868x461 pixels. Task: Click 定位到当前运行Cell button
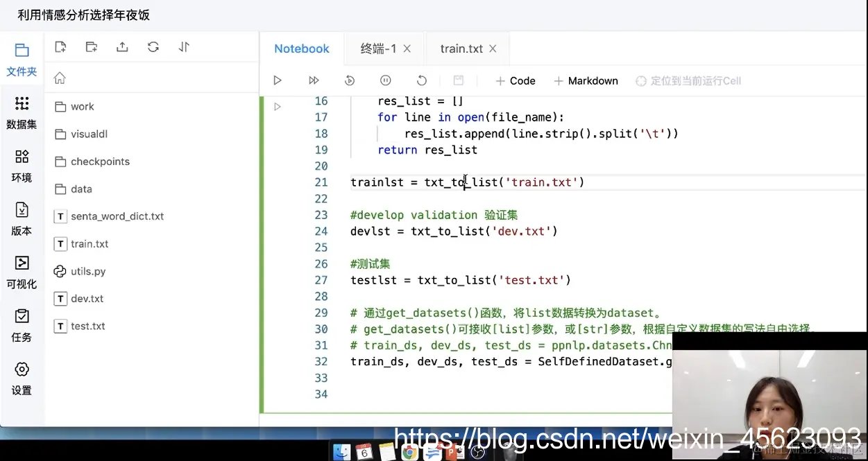tap(688, 80)
